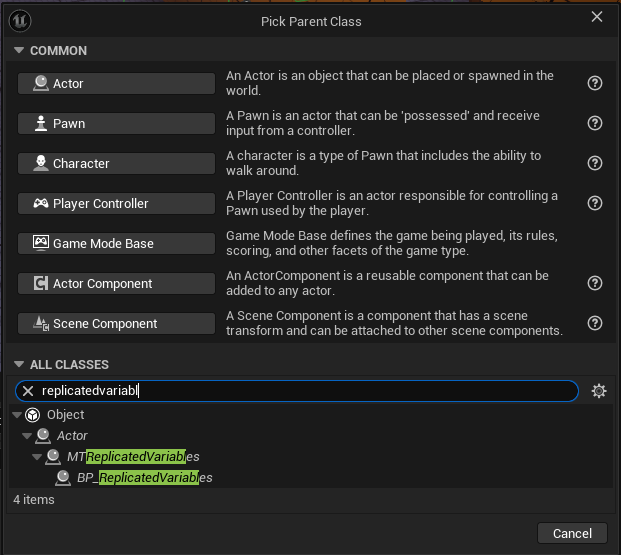The image size is (621, 555).
Task: Collapse the ALL CLASSES section
Action: 19,364
